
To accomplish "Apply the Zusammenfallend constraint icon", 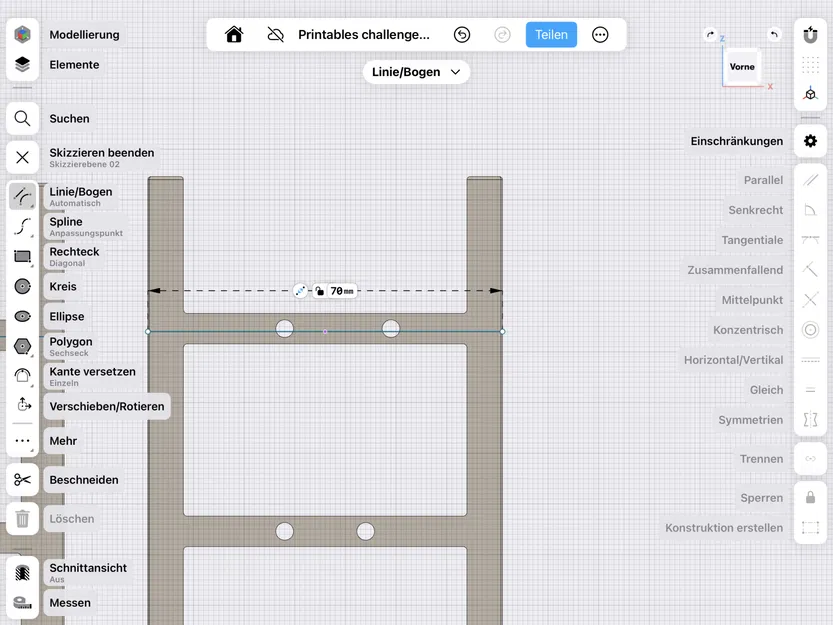I will coord(810,270).
